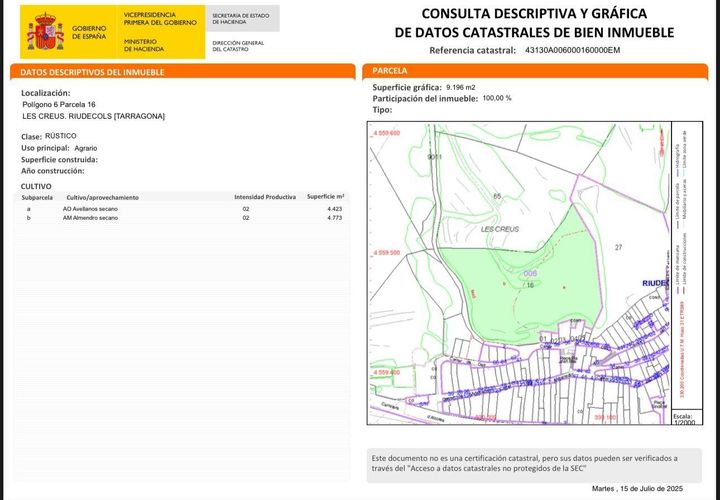Click parcel number '9011' on map
Screen dimensions: 720x500
coord(434,157)
